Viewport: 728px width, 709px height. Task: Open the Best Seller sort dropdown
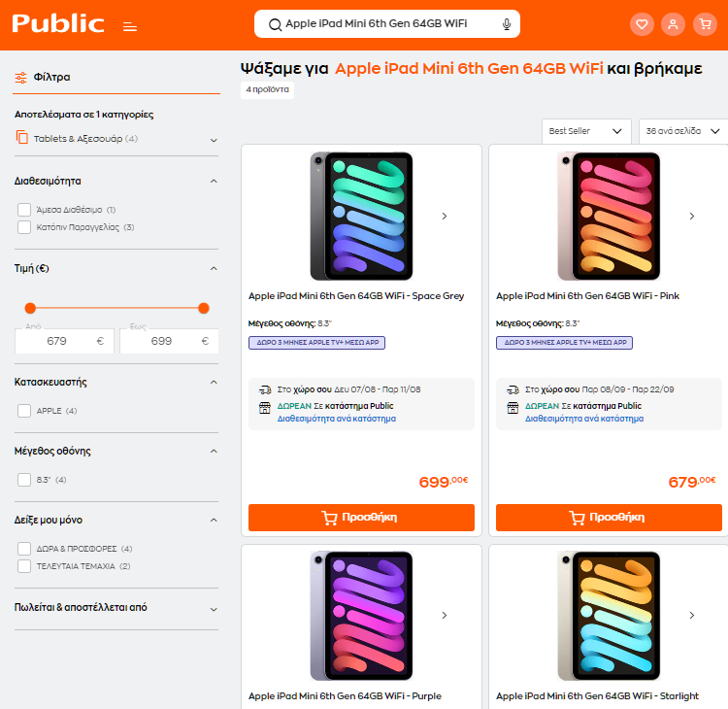pos(586,131)
